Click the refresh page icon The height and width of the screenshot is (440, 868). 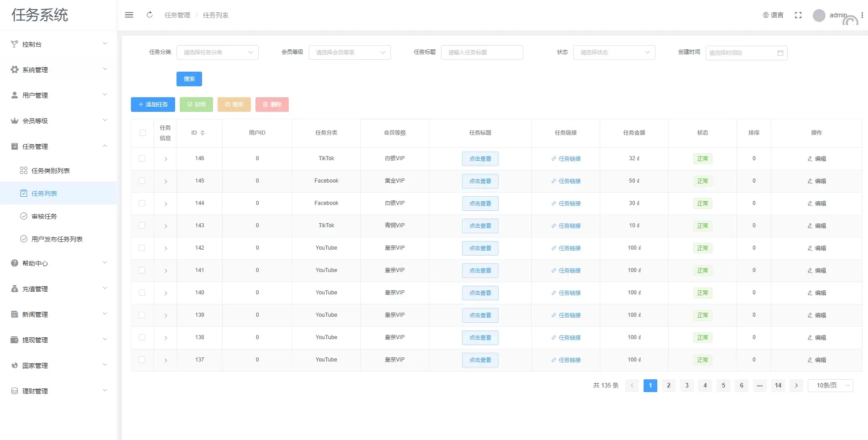point(150,15)
